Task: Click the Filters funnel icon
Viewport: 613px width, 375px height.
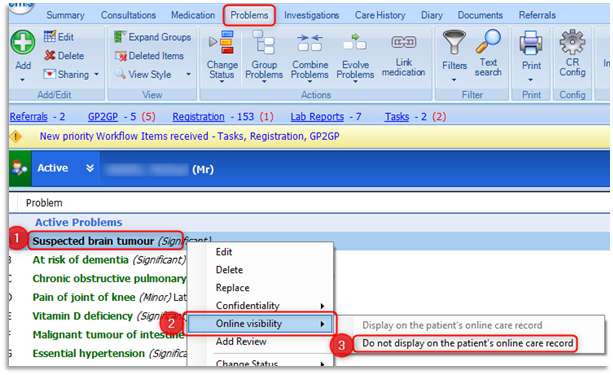Action: pos(454,42)
